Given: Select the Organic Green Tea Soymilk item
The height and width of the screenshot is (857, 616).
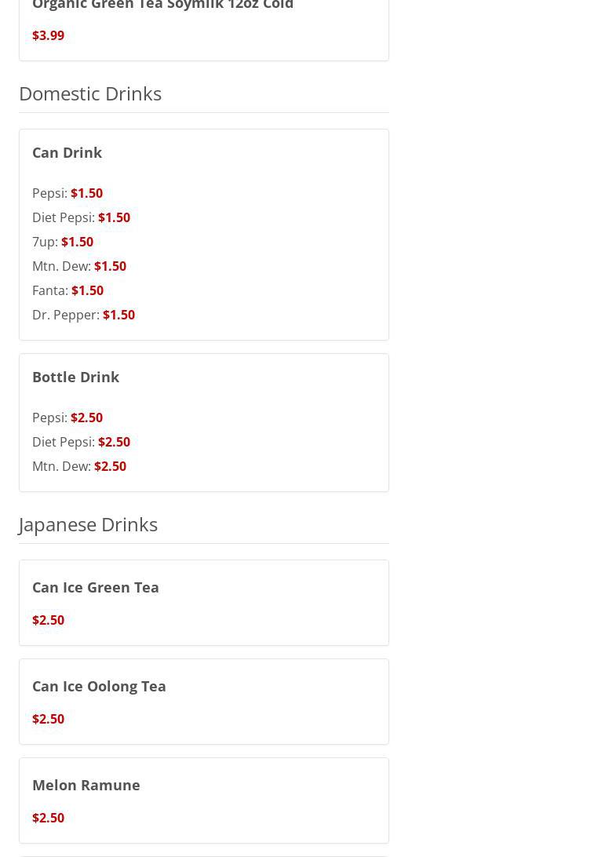Looking at the screenshot, I should pyautogui.click(x=162, y=5).
